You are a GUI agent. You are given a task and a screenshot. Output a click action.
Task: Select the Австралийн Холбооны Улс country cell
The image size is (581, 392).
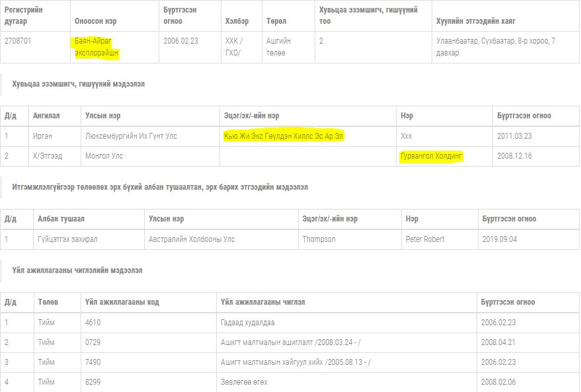(192, 239)
